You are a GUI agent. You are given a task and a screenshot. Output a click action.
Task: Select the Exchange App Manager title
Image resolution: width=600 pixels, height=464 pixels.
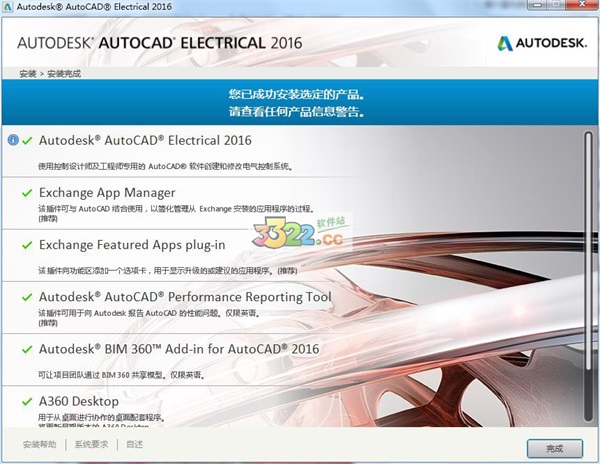coord(107,193)
